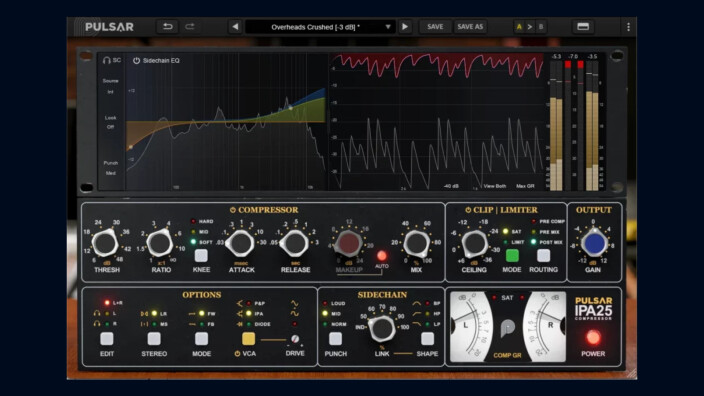Click the MAKEUP gain knob
Viewport: 704px width, 396px height.
tap(348, 243)
